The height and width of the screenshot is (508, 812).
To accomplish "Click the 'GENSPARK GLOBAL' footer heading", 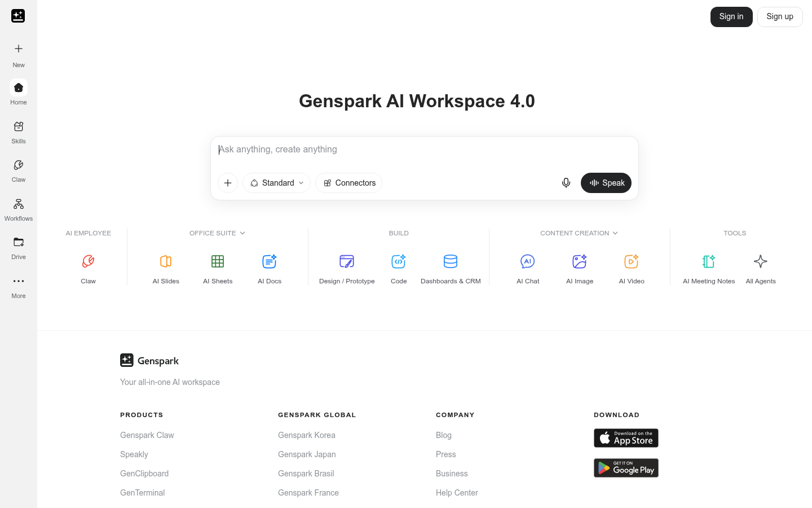I will [x=317, y=415].
